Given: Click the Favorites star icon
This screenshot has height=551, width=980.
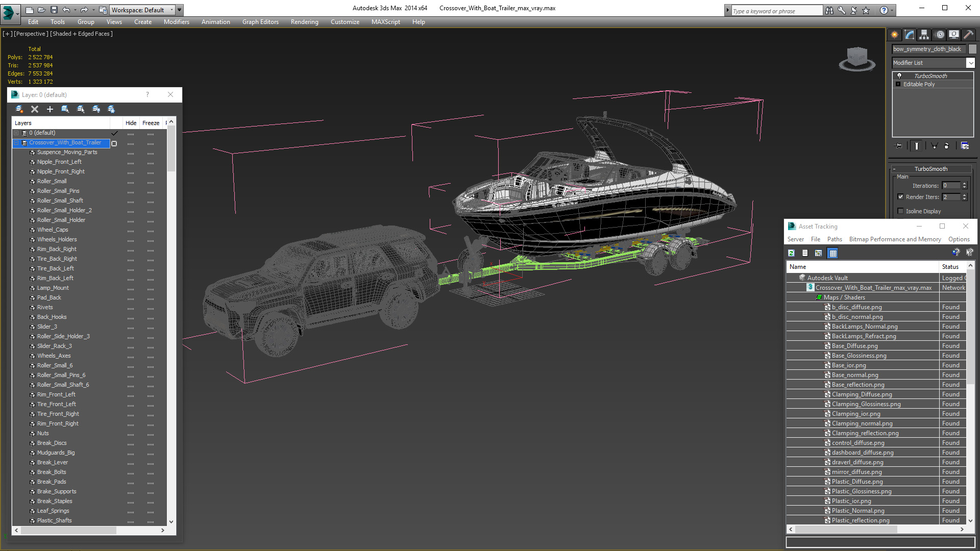Looking at the screenshot, I should pyautogui.click(x=866, y=10).
